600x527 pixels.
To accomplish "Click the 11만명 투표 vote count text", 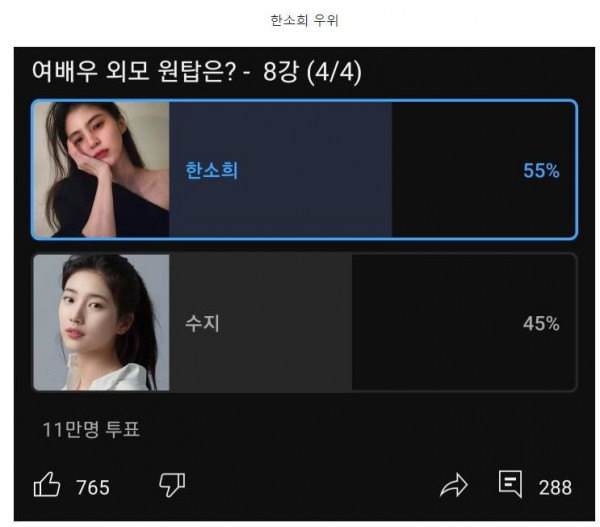I will coord(91,429).
